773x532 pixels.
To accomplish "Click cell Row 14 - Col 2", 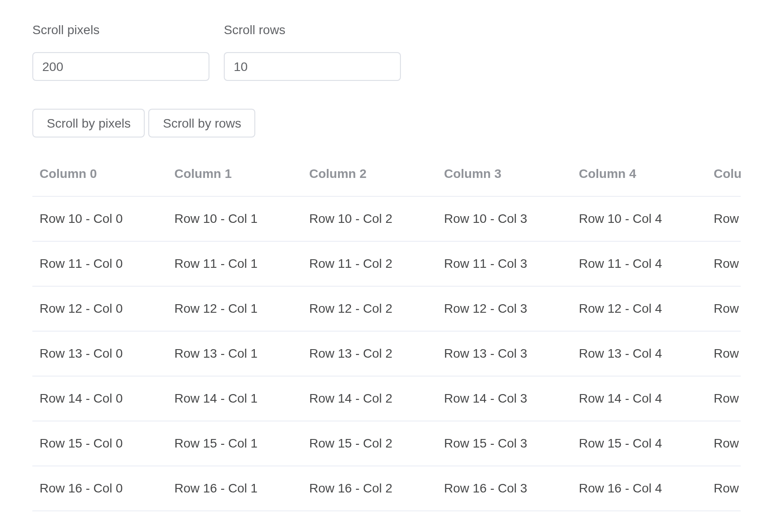I will (x=369, y=399).
